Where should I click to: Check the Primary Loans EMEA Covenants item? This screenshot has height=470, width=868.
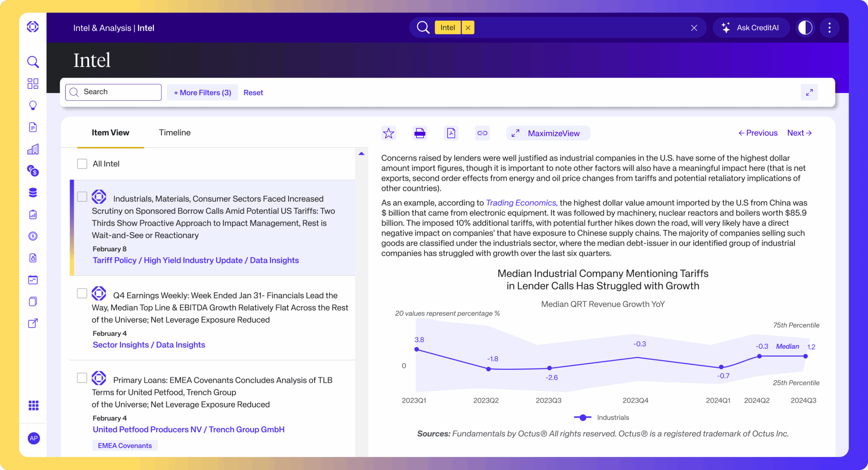click(x=82, y=378)
